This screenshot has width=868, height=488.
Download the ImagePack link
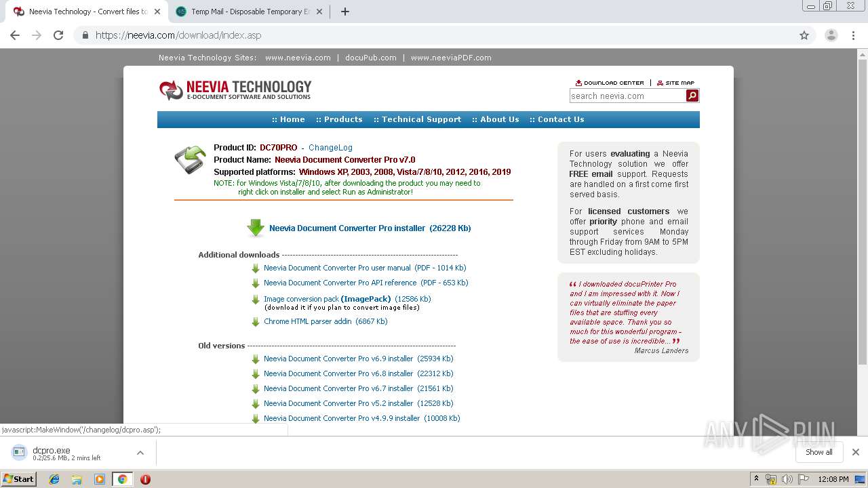pos(347,299)
